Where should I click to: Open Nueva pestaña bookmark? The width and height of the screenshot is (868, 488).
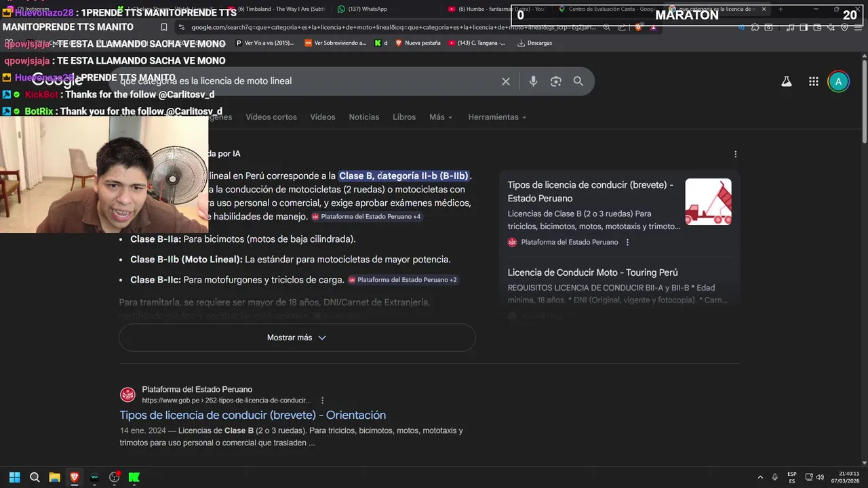(418, 43)
